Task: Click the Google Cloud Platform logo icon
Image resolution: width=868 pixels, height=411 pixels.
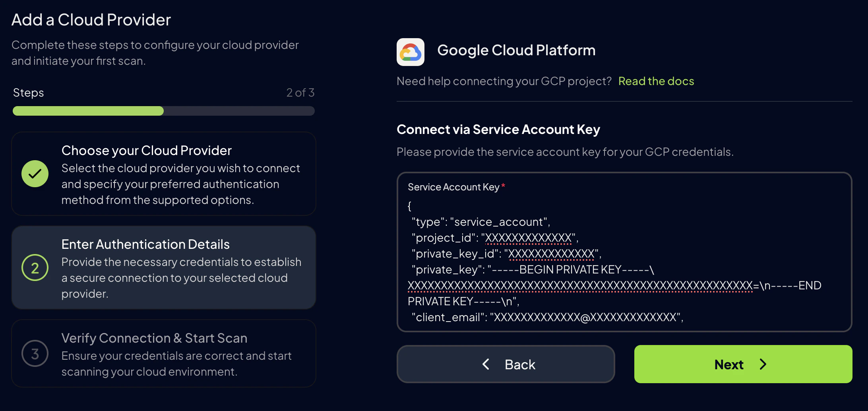Action: 410,52
